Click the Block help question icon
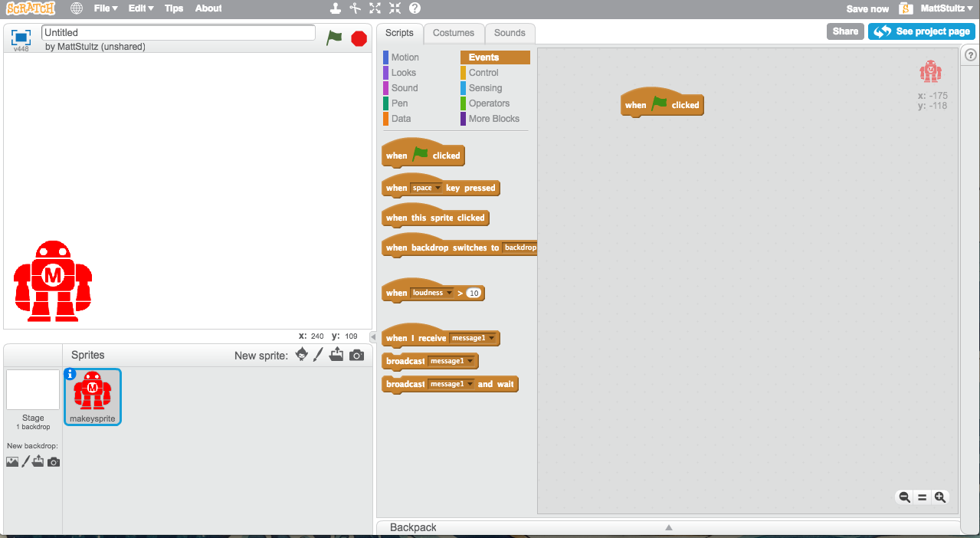Viewport: 980px width, 538px height. click(x=415, y=8)
